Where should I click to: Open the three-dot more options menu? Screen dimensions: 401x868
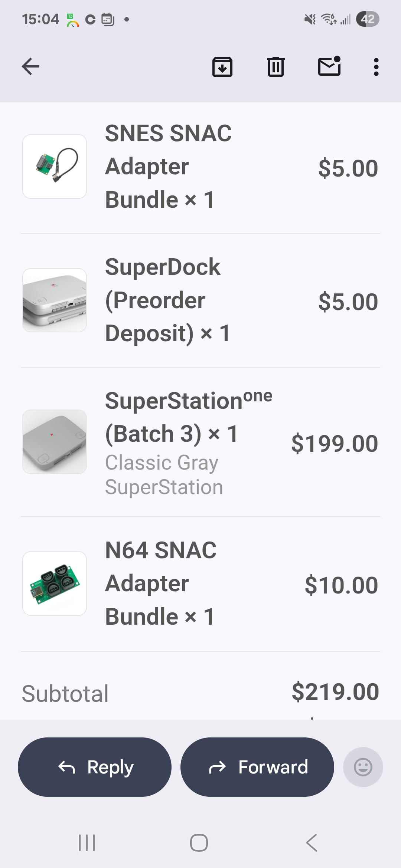[376, 67]
